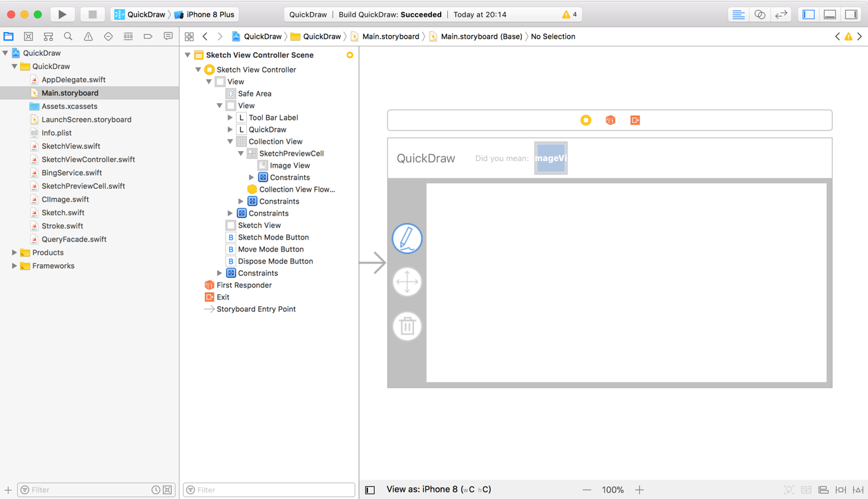
Task: Toggle document outline visibility
Action: (x=370, y=490)
